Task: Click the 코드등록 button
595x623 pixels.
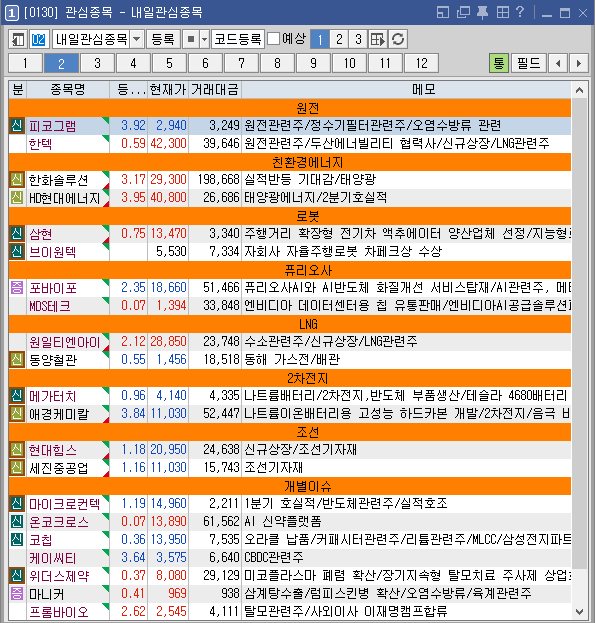Action: tap(238, 39)
